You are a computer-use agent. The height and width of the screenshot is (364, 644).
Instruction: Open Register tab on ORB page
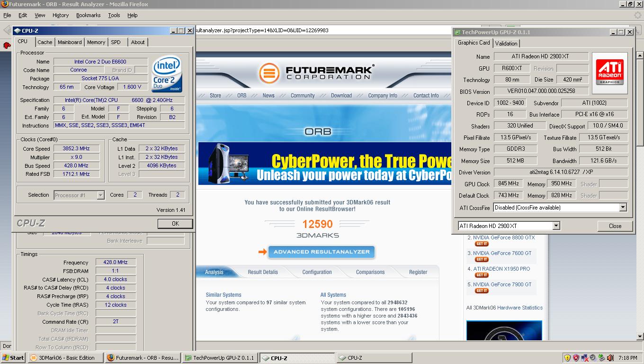coord(418,272)
